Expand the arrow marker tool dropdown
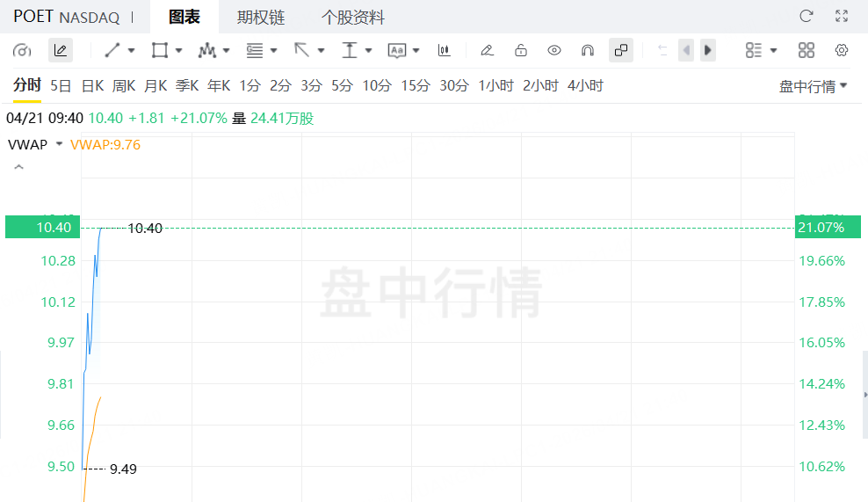Viewport: 868px width, 502px height. 321,50
